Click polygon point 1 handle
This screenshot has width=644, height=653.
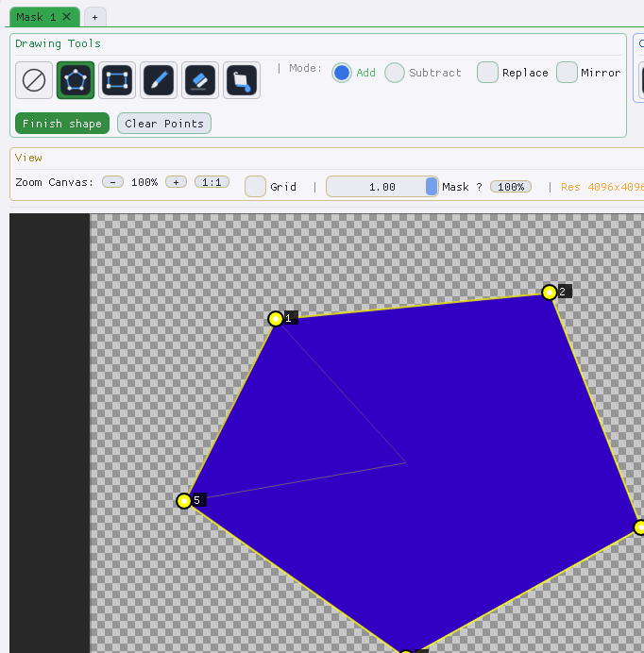click(x=276, y=319)
